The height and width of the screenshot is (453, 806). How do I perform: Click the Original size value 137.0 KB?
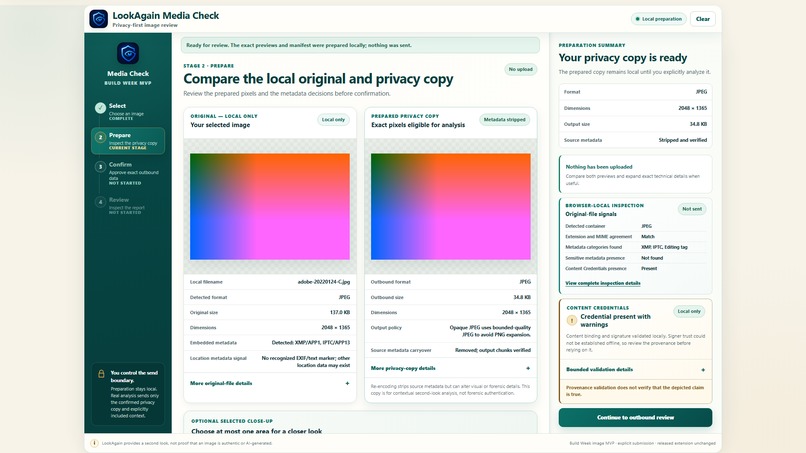pos(340,313)
